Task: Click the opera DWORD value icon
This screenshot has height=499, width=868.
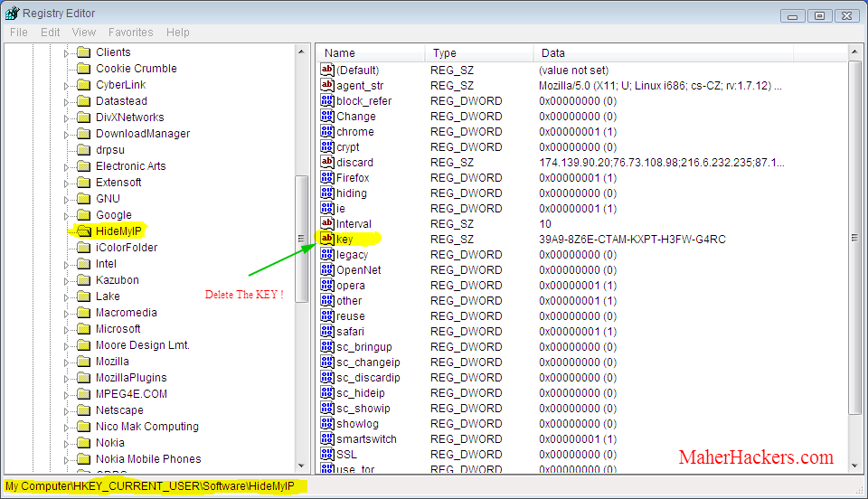Action: (327, 286)
